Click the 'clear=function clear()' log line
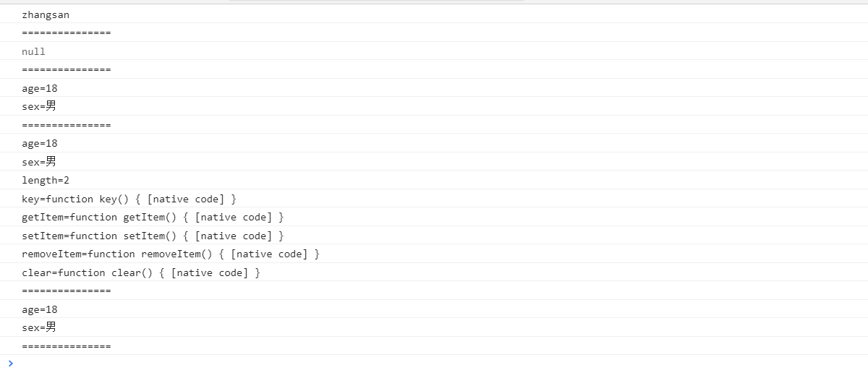Image resolution: width=868 pixels, height=378 pixels. 140,272
